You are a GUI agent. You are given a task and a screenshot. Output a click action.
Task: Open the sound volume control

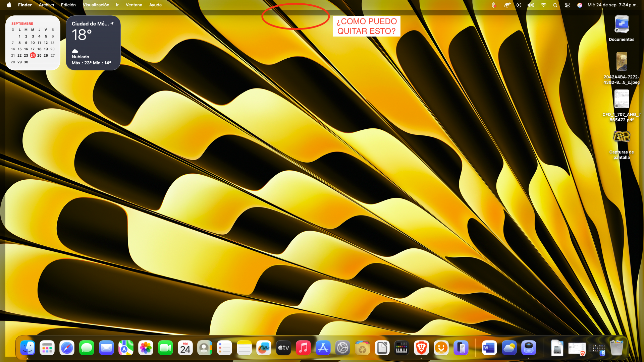coord(531,5)
